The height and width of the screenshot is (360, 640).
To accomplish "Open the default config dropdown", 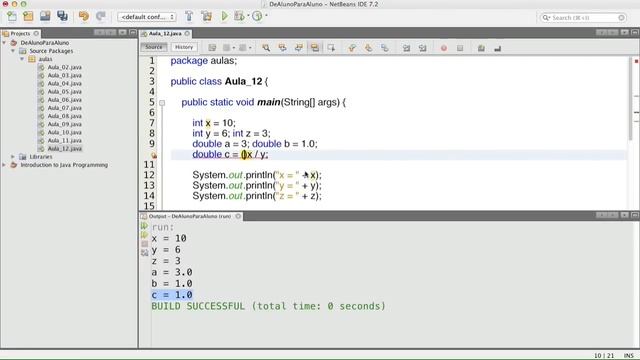I will pos(147,17).
